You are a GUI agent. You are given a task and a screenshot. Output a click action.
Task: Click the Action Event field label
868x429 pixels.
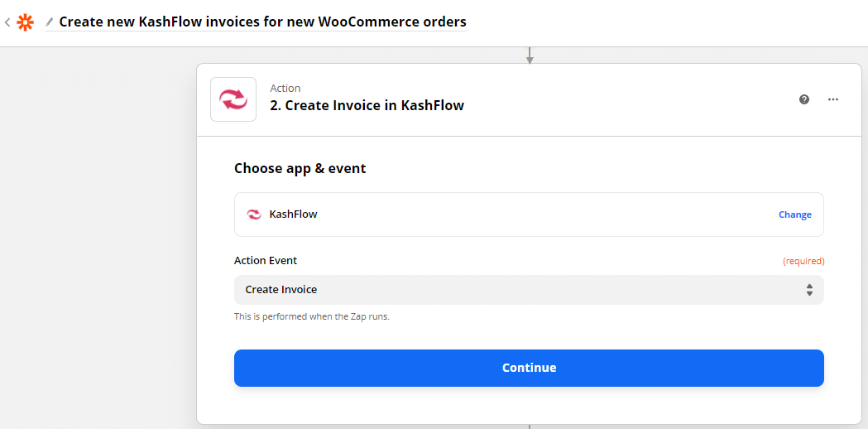pos(266,260)
